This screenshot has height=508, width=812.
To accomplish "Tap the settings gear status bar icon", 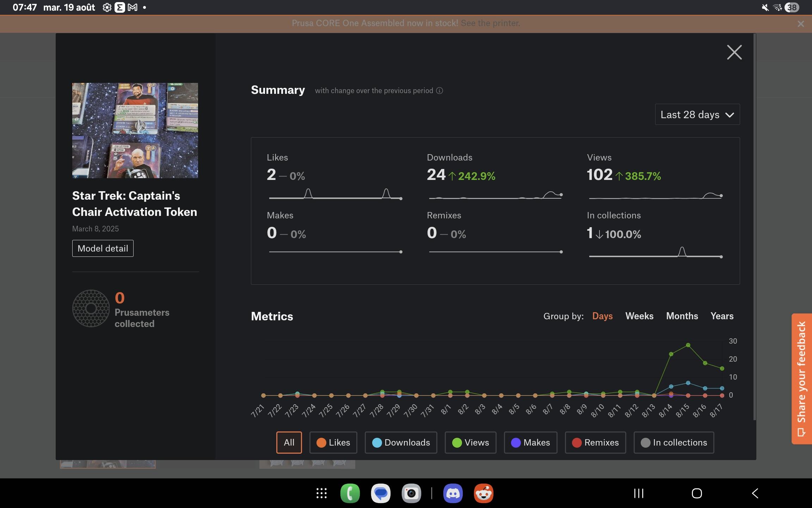I will (107, 7).
